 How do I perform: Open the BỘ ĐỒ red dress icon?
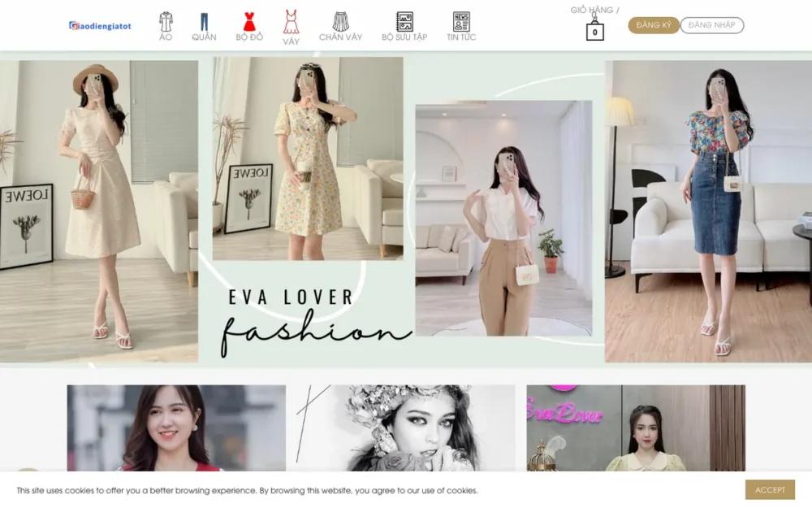249,22
